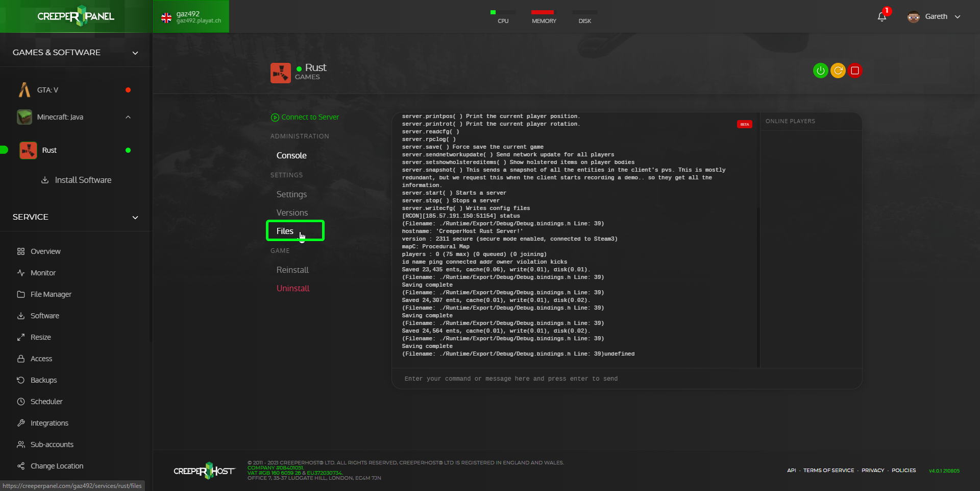The width and height of the screenshot is (980, 491).
Task: Open the Console page
Action: coord(291,155)
